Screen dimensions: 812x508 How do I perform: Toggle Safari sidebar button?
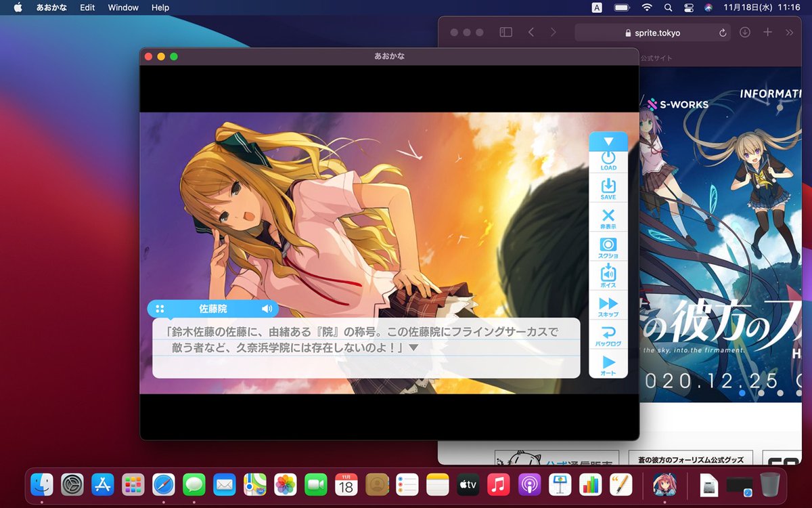point(505,32)
